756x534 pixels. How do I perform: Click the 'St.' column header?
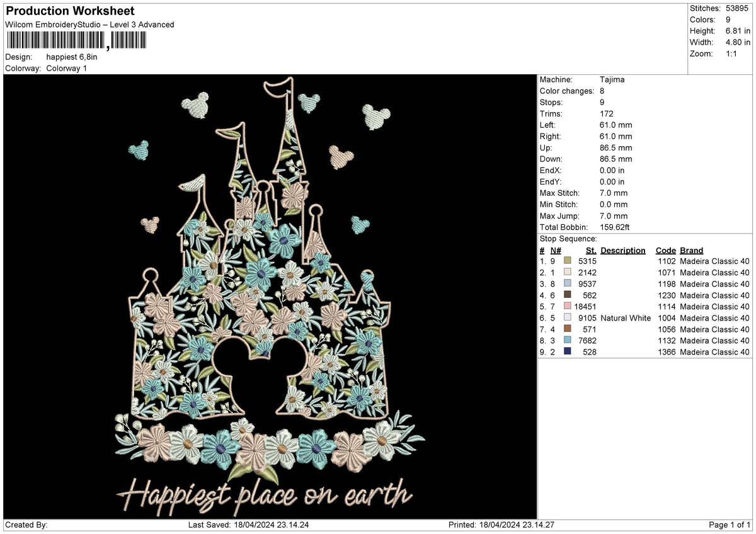coord(591,251)
